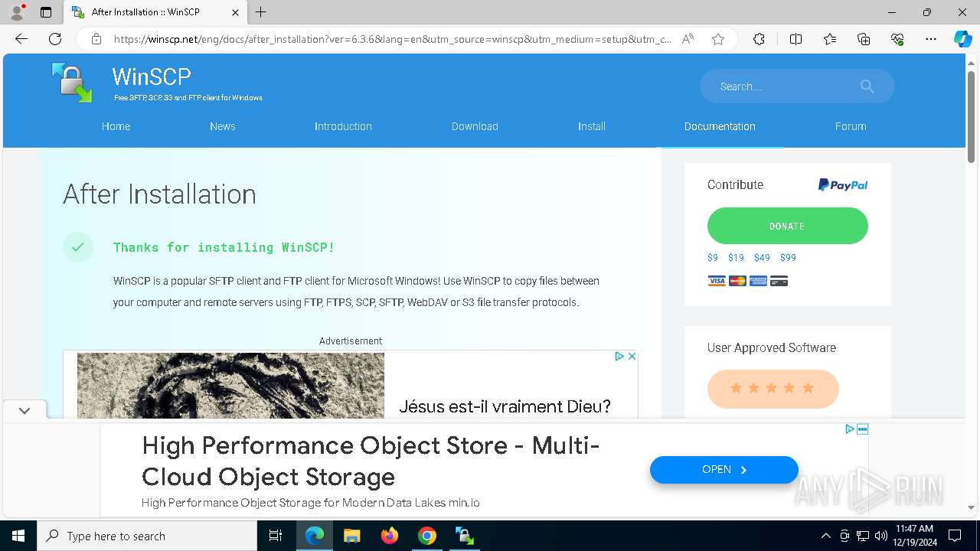This screenshot has height=551, width=980.
Task: Open WinSCP installer taskbar icon
Action: (x=465, y=536)
